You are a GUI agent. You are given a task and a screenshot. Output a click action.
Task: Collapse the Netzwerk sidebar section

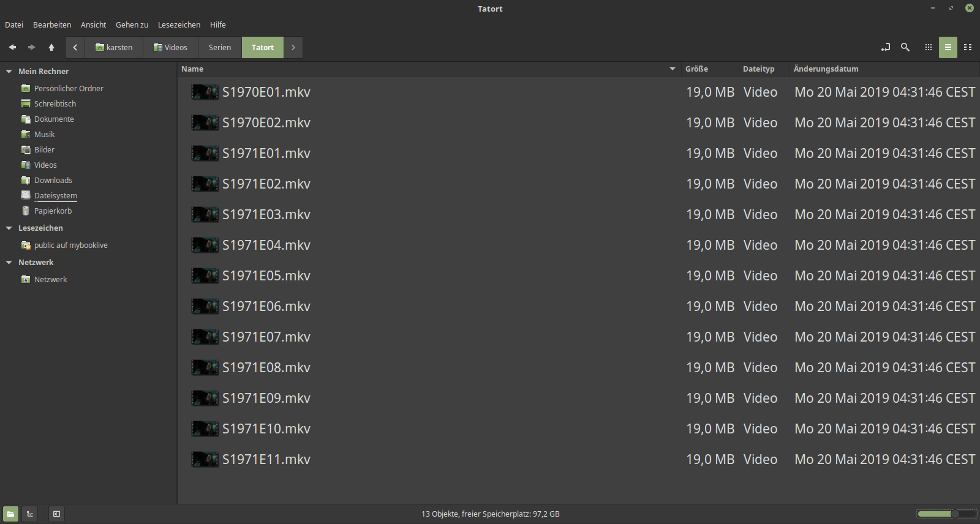pos(9,263)
